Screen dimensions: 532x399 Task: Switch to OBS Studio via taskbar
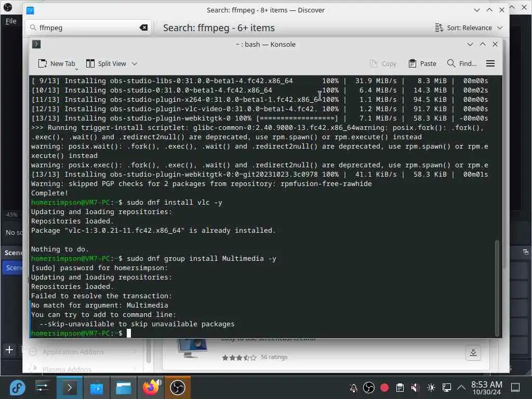(178, 388)
